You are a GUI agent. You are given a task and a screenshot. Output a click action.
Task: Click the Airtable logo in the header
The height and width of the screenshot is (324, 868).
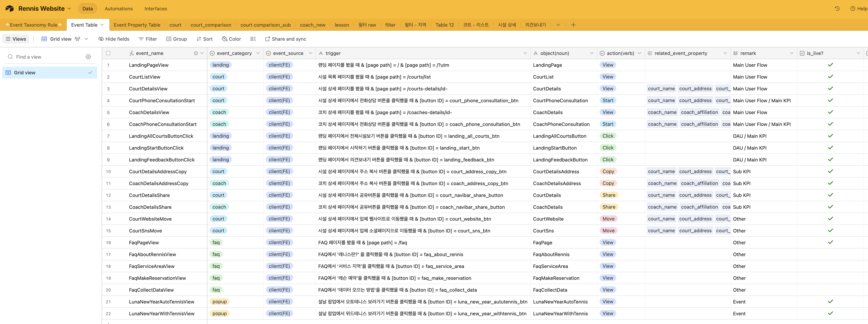(x=9, y=9)
